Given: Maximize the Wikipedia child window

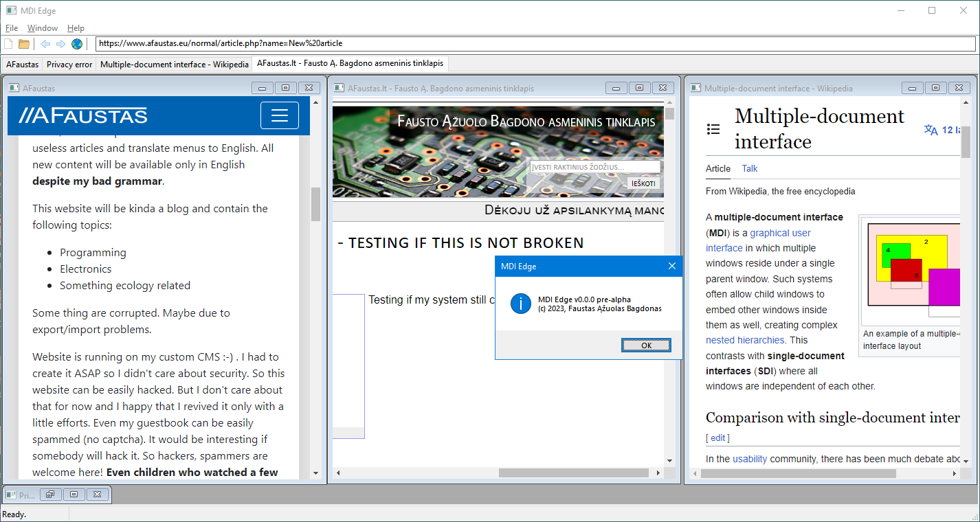Looking at the screenshot, I should [935, 88].
